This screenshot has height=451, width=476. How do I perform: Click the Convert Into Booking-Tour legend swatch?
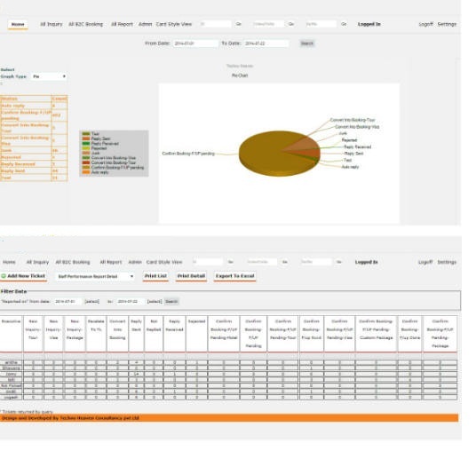pyautogui.click(x=86, y=162)
